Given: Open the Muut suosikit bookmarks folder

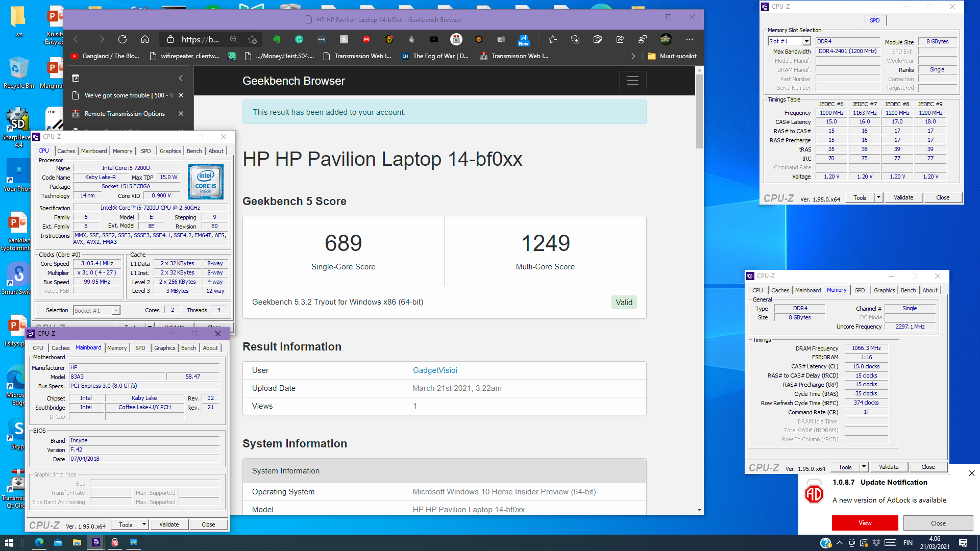Looking at the screenshot, I should pyautogui.click(x=672, y=56).
